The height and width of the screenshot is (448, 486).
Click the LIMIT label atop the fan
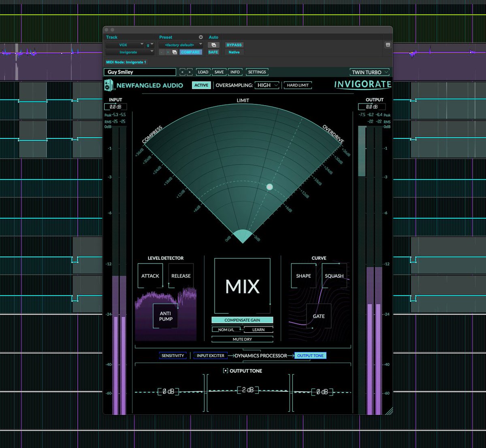click(x=243, y=100)
